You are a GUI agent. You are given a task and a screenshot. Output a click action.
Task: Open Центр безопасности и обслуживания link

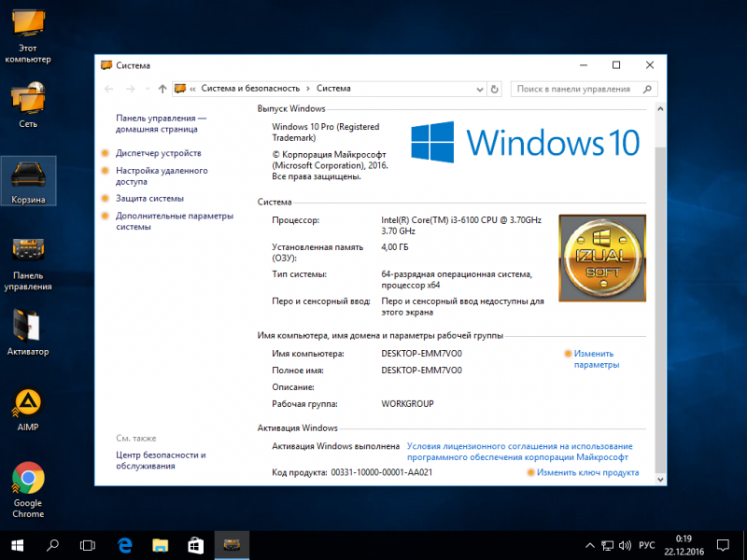point(161,460)
